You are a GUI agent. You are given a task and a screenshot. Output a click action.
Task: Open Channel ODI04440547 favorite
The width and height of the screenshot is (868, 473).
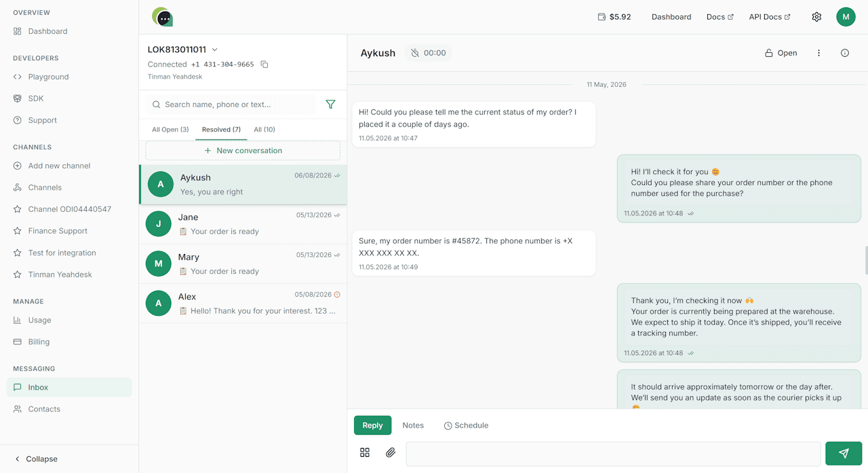pyautogui.click(x=69, y=209)
